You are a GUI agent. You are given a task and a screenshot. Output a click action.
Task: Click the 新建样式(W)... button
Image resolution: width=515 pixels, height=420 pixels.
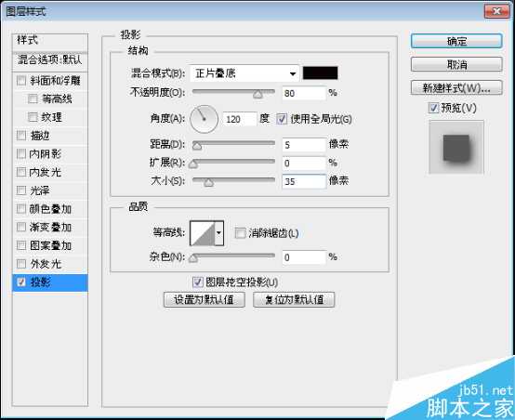(456, 87)
